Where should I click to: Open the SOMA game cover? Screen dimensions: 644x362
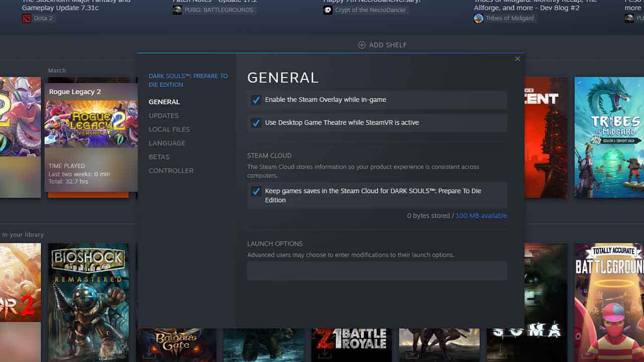click(x=527, y=302)
